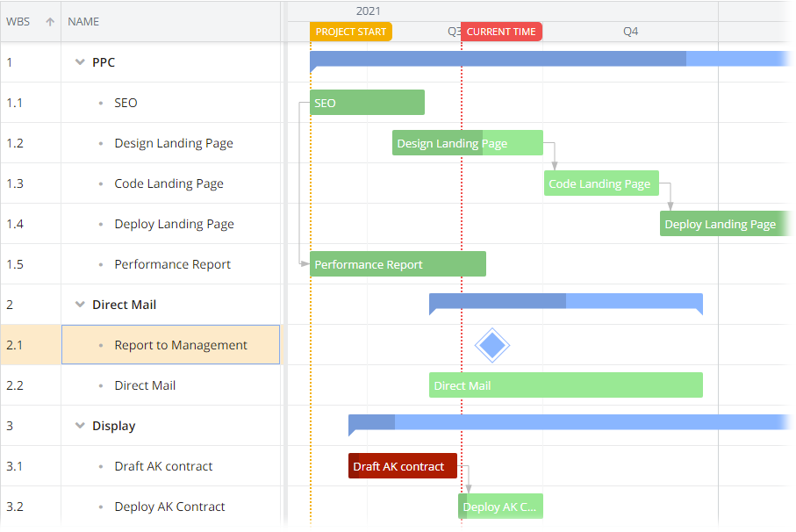Select the Draft AK contract row name
The width and height of the screenshot is (796, 532).
(x=163, y=466)
